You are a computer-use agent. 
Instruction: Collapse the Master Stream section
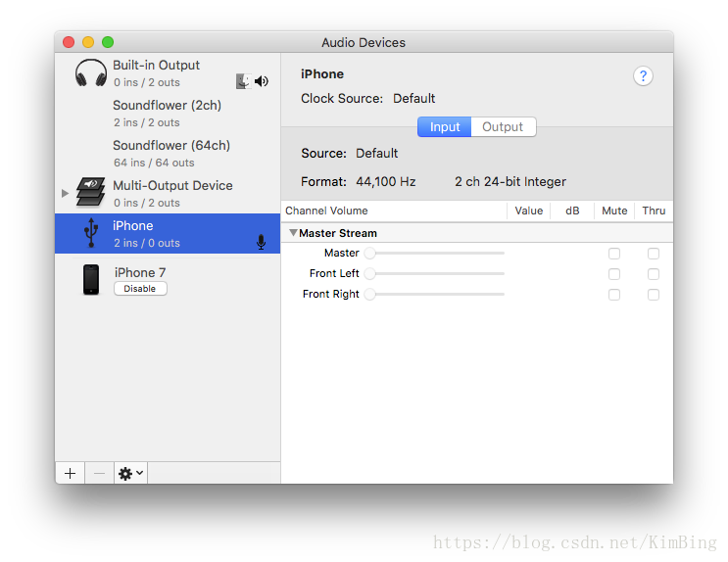tap(293, 232)
